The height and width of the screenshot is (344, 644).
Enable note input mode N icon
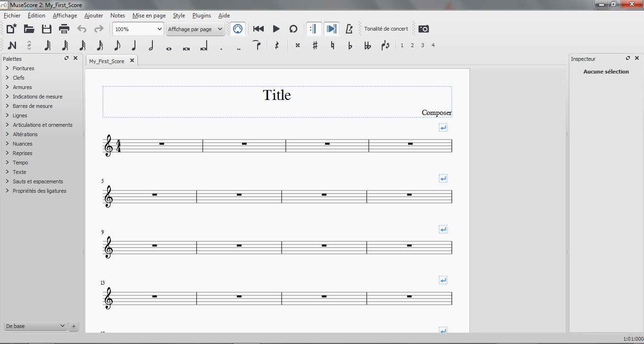coord(12,46)
